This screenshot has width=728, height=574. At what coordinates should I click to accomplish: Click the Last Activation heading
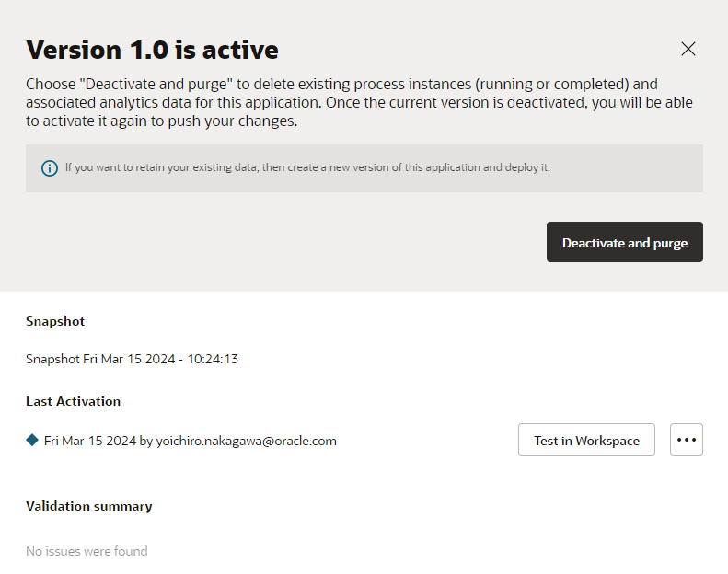73,401
